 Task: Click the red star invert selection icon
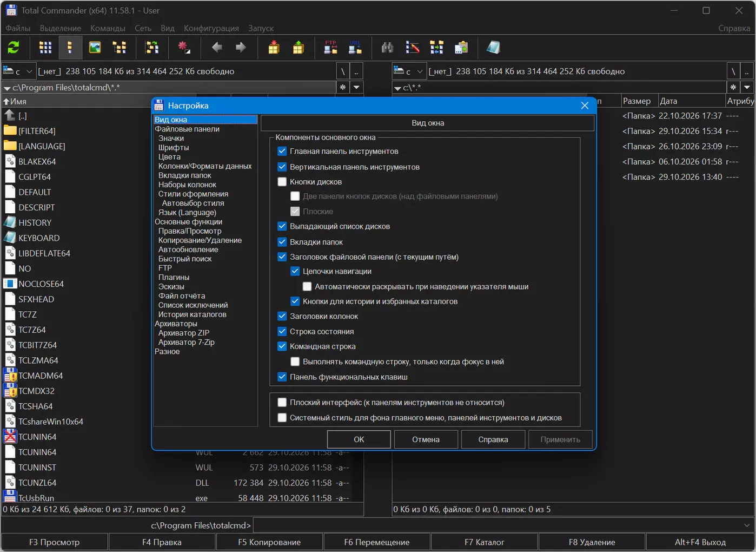click(x=184, y=48)
